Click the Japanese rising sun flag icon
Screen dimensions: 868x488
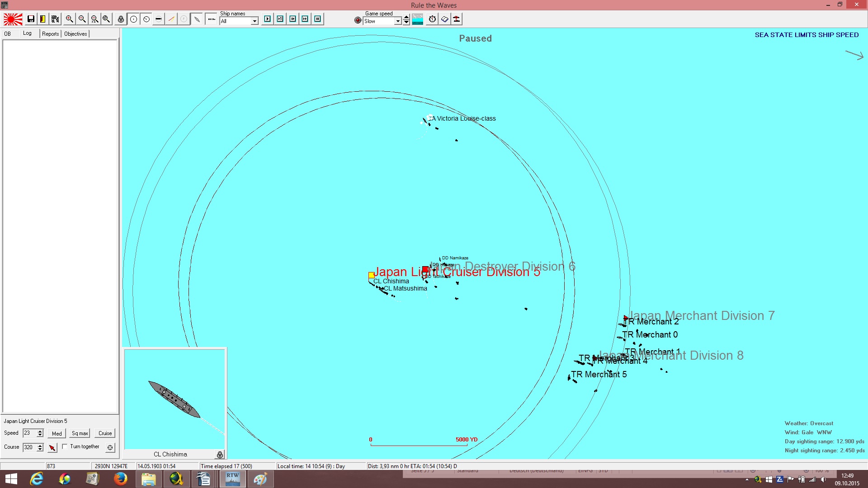coord(13,19)
